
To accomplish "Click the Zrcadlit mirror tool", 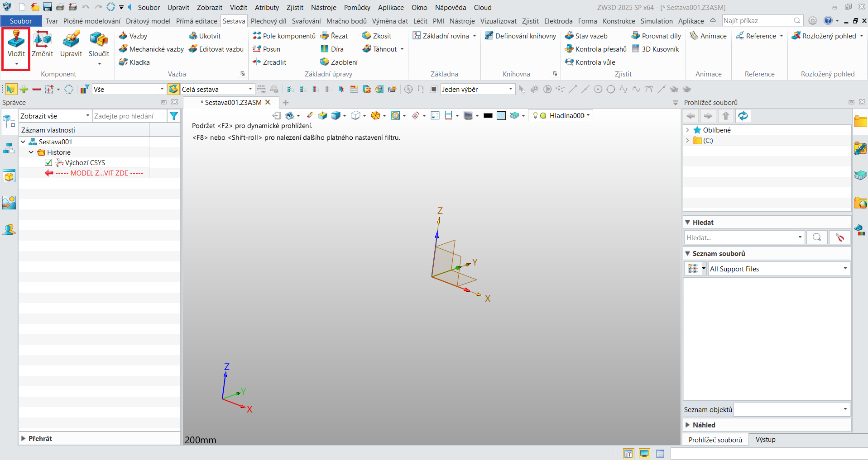I will point(269,62).
